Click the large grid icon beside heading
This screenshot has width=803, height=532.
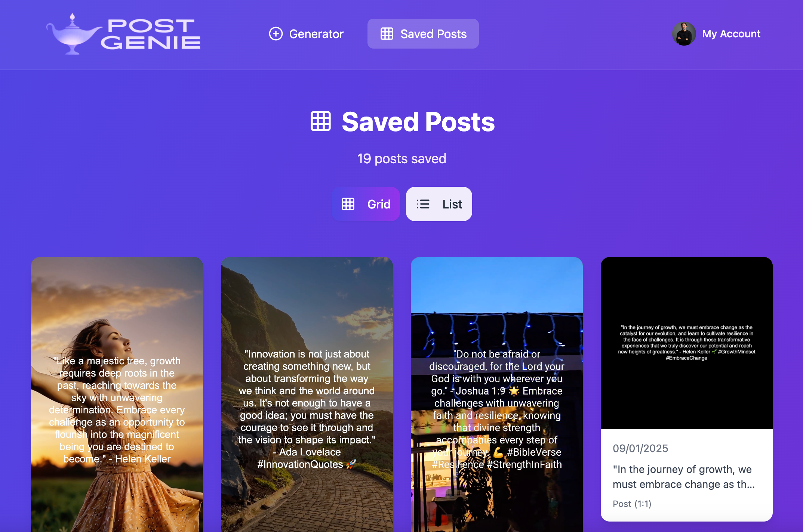tap(321, 121)
